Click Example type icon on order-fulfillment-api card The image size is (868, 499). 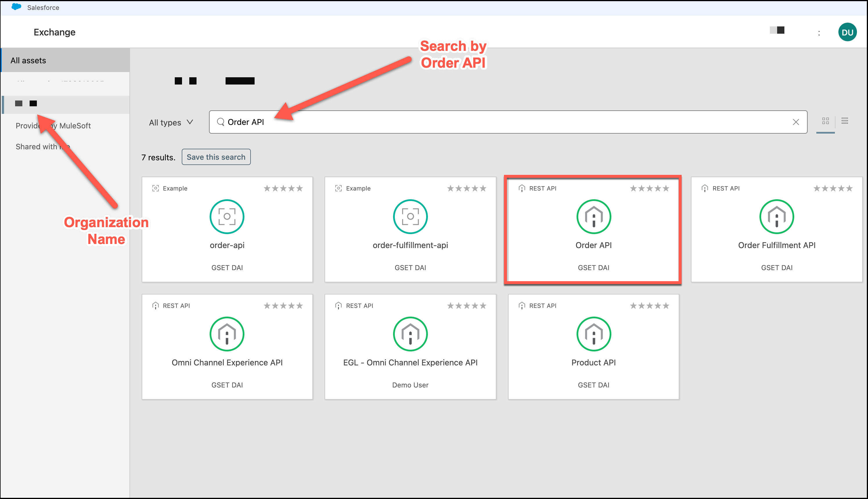click(x=338, y=188)
